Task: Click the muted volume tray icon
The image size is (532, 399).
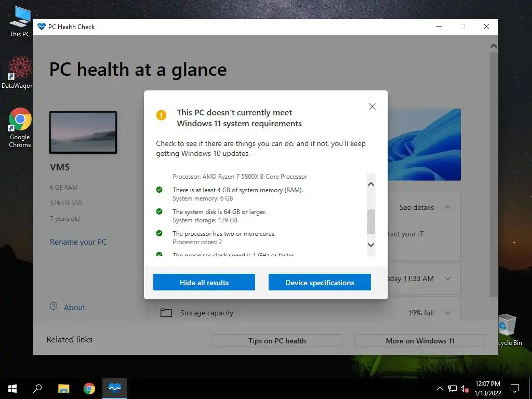Action: pyautogui.click(x=464, y=389)
